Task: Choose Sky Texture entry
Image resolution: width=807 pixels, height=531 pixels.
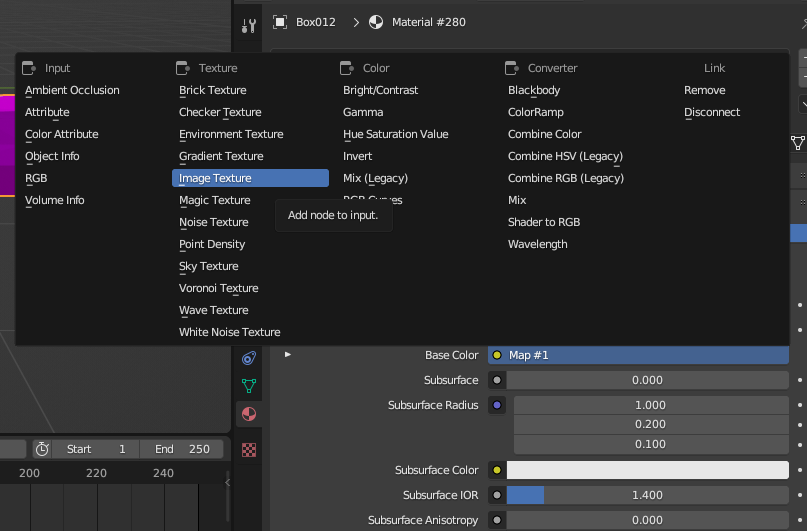Action: (208, 267)
